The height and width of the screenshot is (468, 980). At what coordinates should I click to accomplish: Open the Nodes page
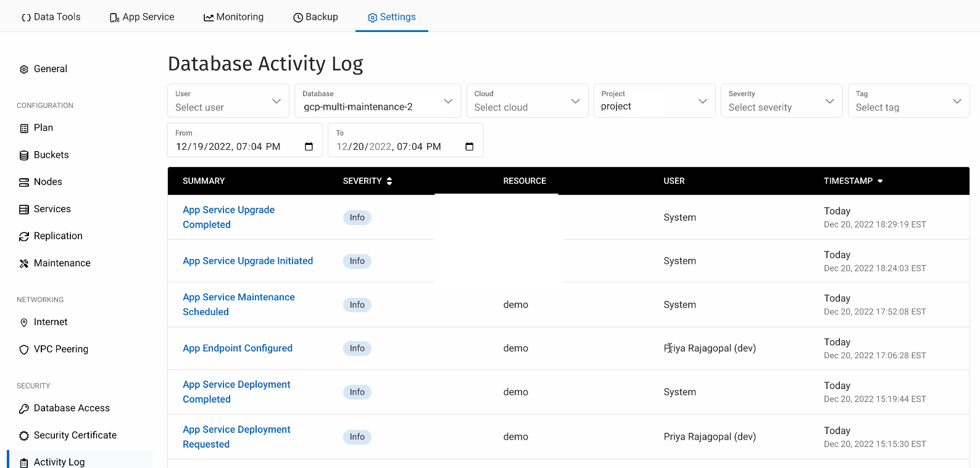(48, 182)
